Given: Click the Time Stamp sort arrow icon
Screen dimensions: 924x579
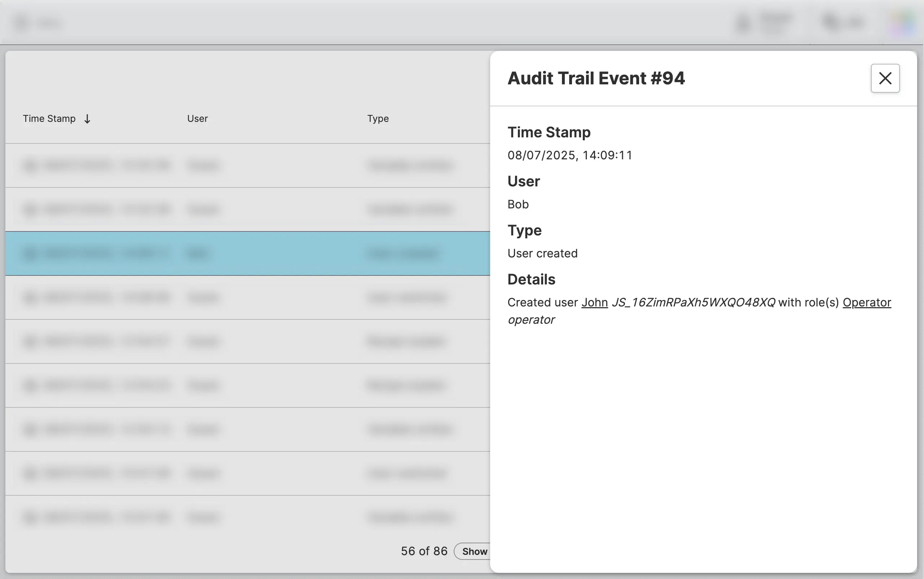Looking at the screenshot, I should pos(87,119).
